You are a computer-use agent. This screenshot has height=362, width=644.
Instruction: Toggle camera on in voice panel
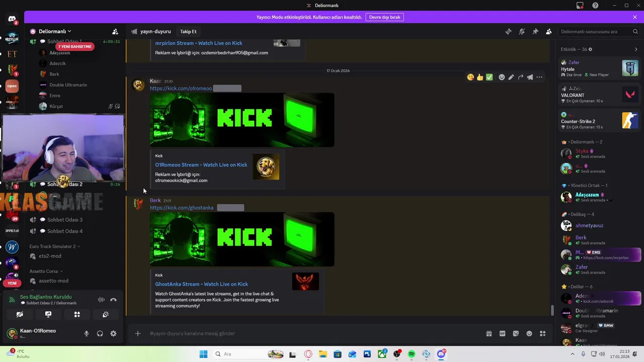coord(20,314)
